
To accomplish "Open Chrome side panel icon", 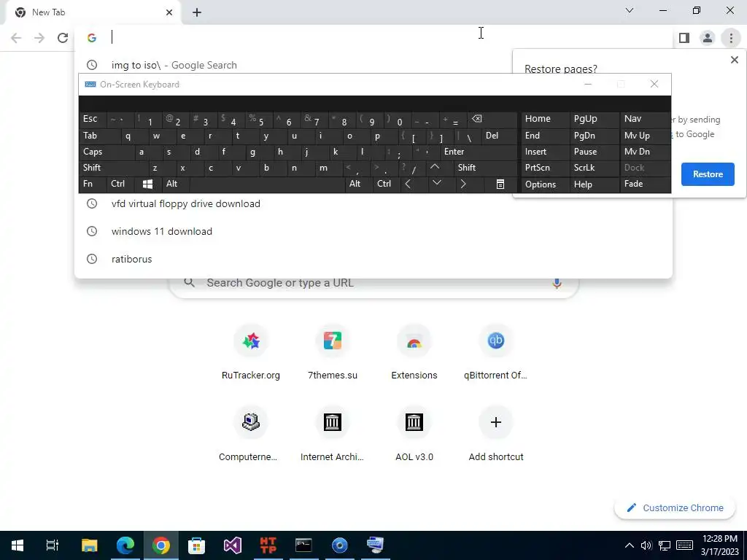I will (x=684, y=38).
